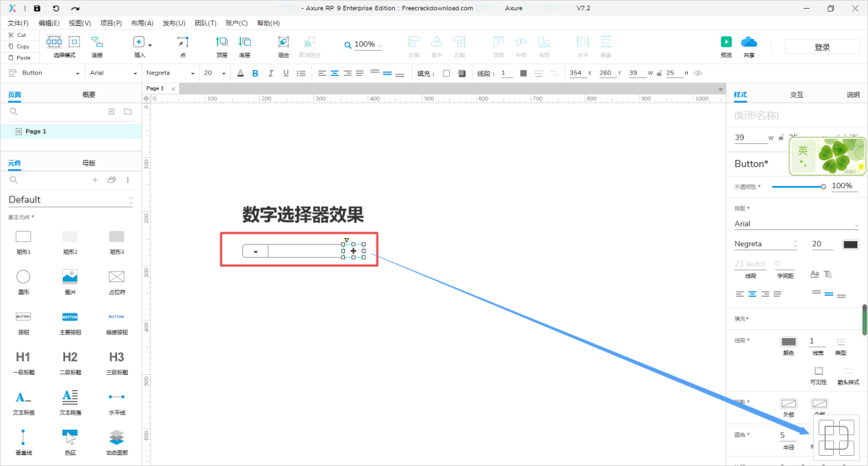Click the Preview (预览) play icon

(726, 42)
